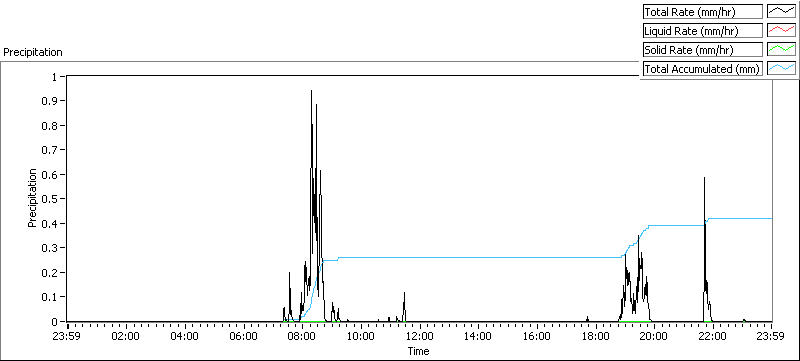Select the 23:59 start time axis label

click(x=67, y=337)
